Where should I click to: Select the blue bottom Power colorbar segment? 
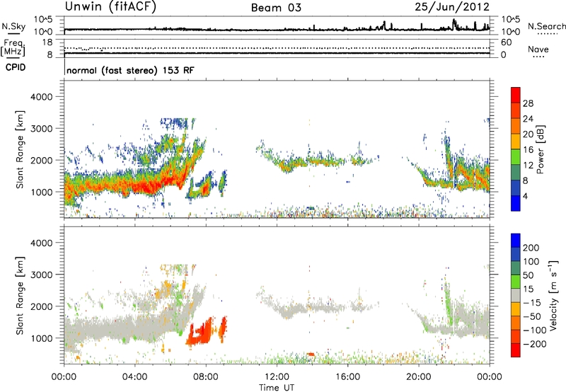pyautogui.click(x=516, y=203)
